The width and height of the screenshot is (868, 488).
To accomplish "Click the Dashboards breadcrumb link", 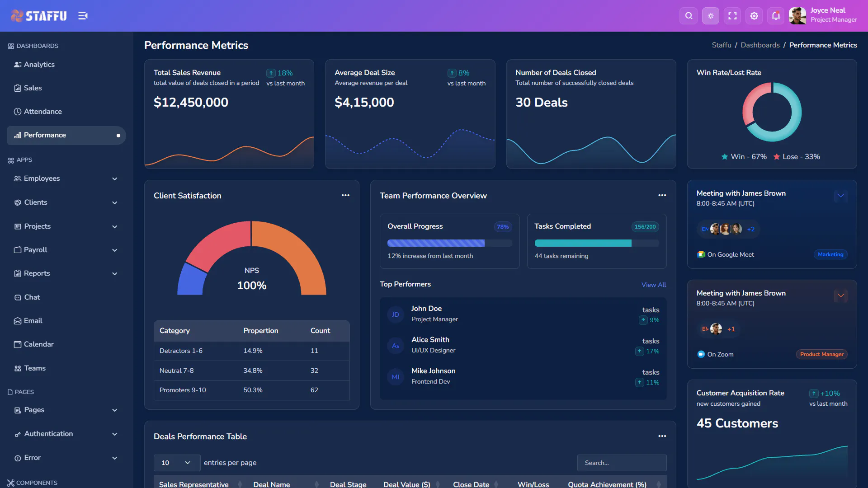I will 760,45.
